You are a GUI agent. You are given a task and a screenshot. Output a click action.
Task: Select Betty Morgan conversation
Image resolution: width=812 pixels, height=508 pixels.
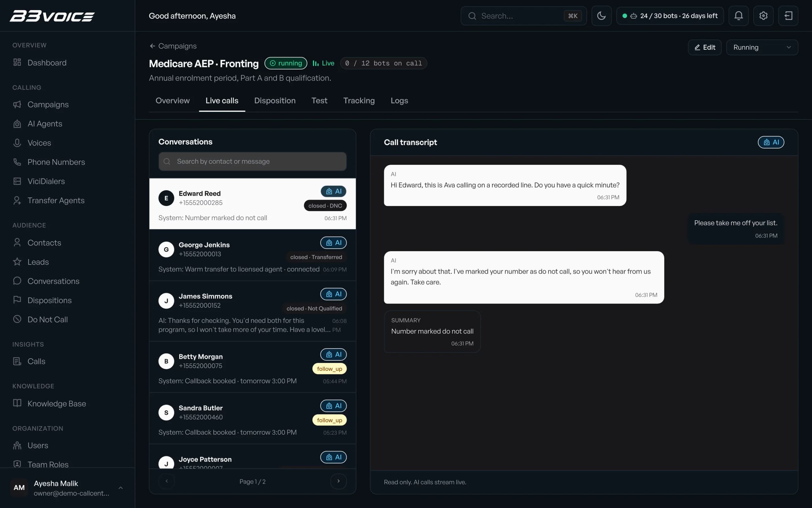[x=252, y=367]
